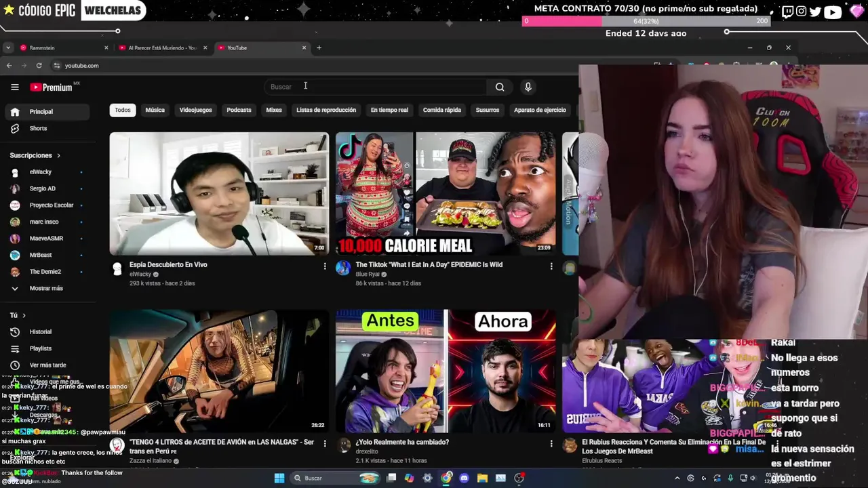Select En tiempo real chip

tap(389, 110)
